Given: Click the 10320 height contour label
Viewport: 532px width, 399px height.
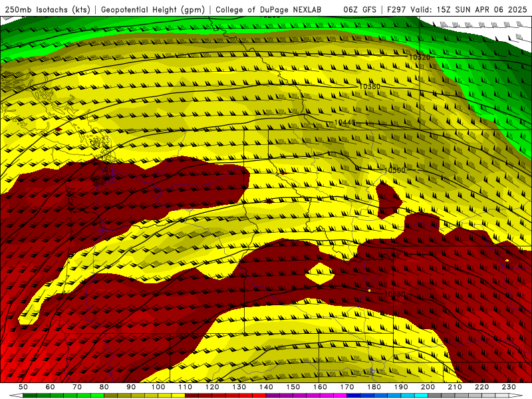Looking at the screenshot, I should point(420,57).
